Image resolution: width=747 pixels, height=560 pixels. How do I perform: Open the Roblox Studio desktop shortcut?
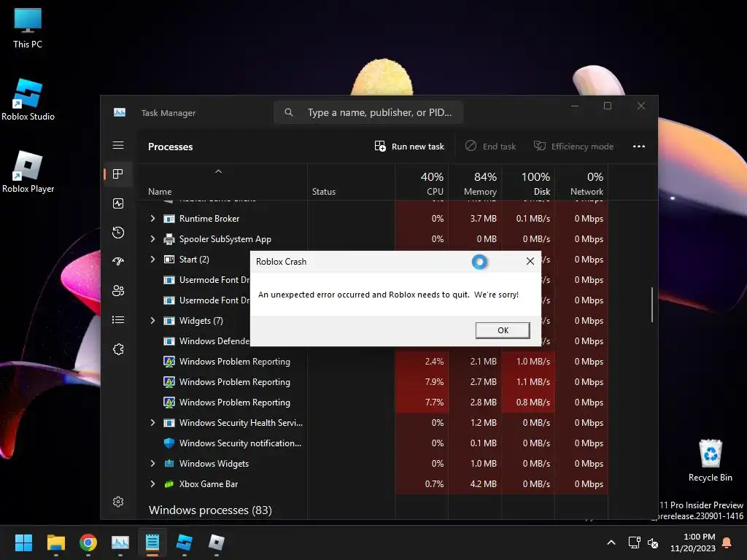28,100
